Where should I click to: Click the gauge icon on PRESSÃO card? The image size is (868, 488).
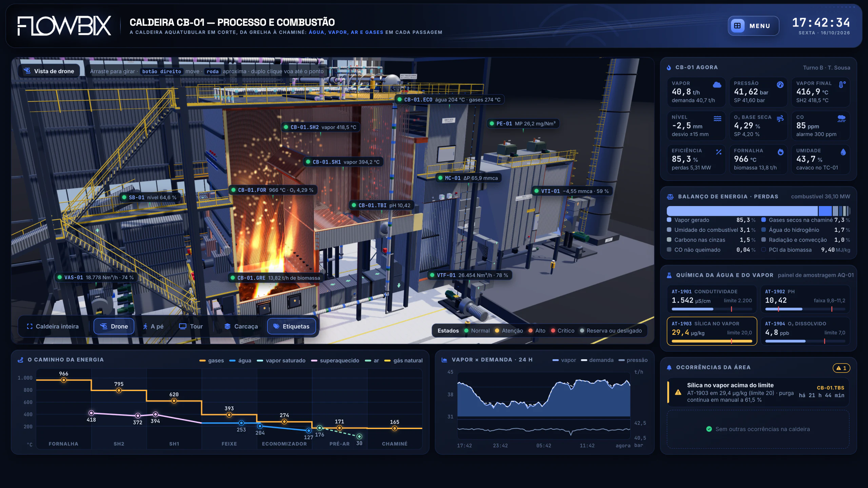tap(780, 85)
